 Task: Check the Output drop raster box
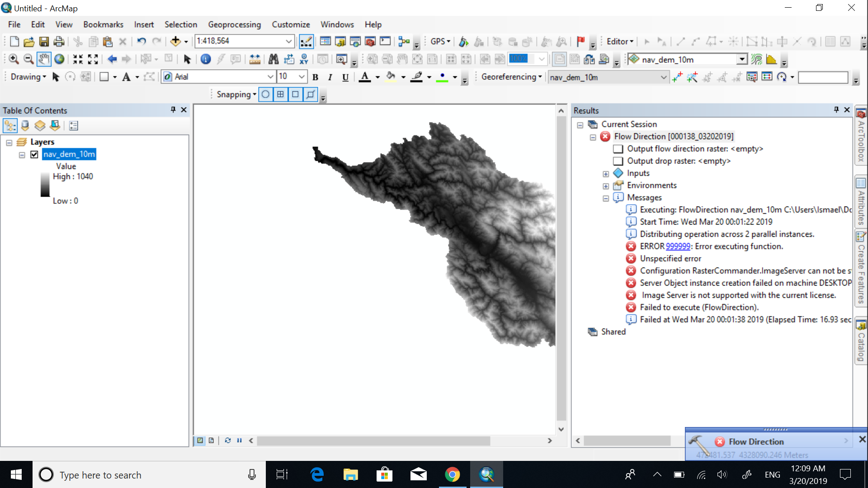point(618,161)
